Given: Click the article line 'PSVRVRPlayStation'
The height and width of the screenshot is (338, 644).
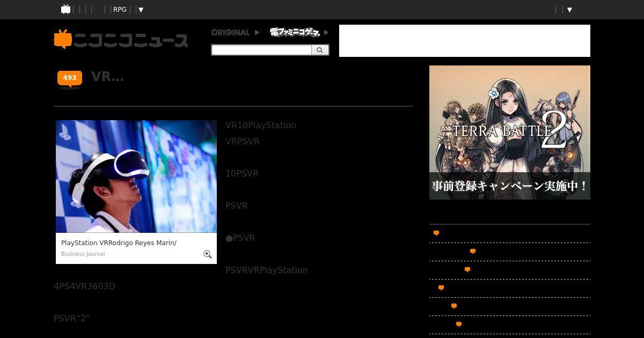Looking at the screenshot, I should click(267, 270).
